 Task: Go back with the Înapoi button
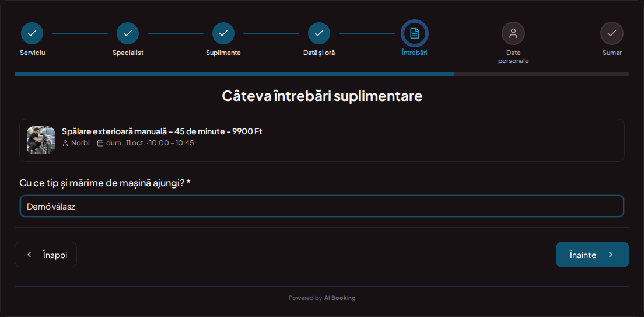tap(45, 255)
